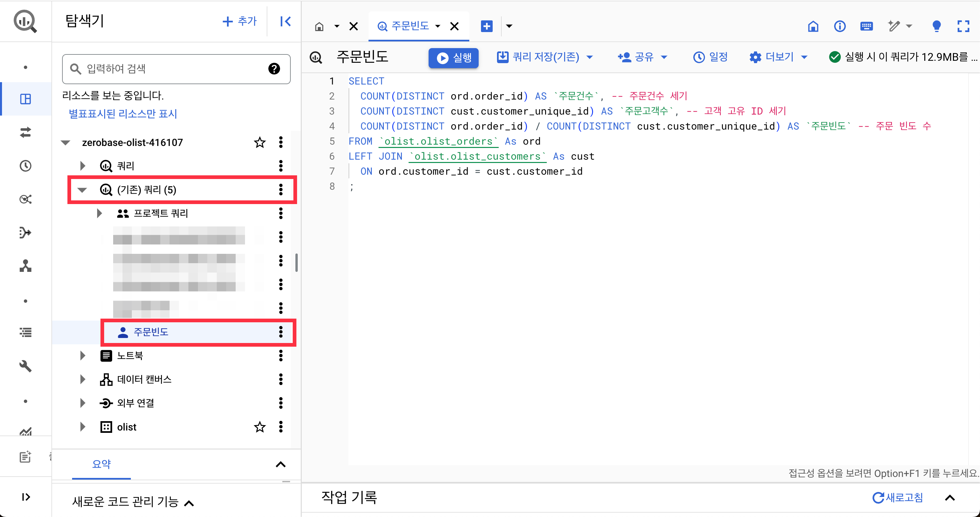This screenshot has height=517, width=980.
Task: Click 별표표시된 리소스만 표시 link
Action: click(122, 114)
